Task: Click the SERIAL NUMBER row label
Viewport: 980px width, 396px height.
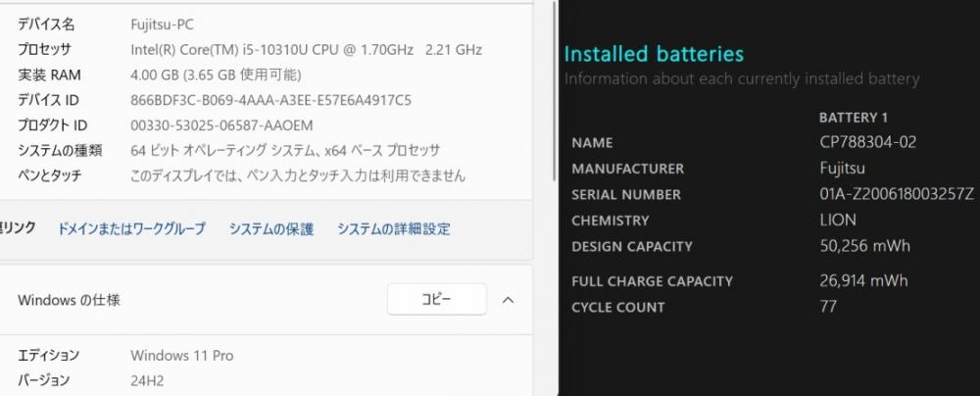Action: coord(626,195)
